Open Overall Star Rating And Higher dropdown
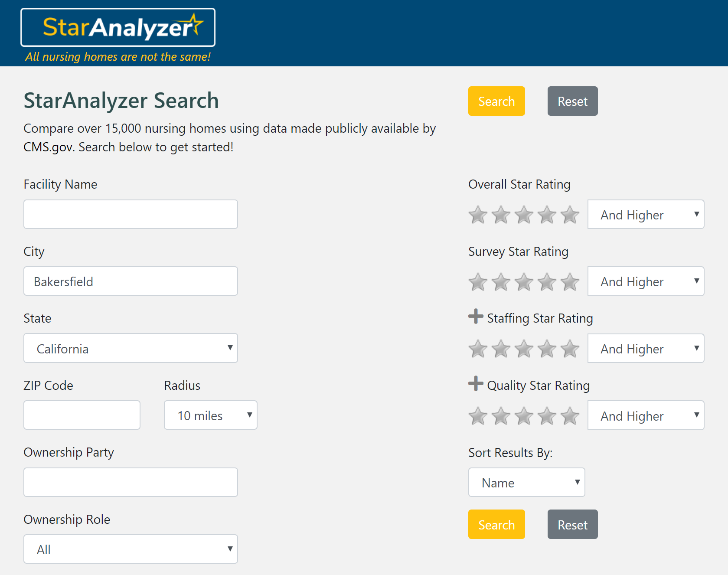This screenshot has height=575, width=728. (x=646, y=214)
